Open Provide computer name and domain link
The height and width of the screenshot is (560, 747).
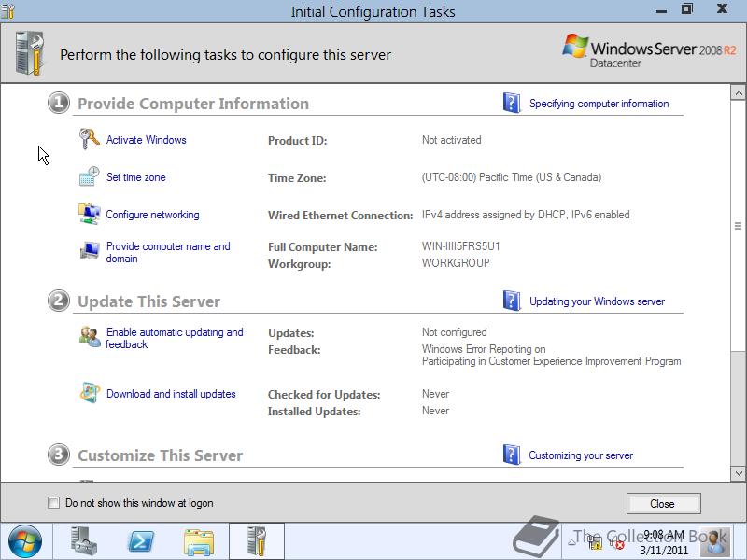click(168, 252)
